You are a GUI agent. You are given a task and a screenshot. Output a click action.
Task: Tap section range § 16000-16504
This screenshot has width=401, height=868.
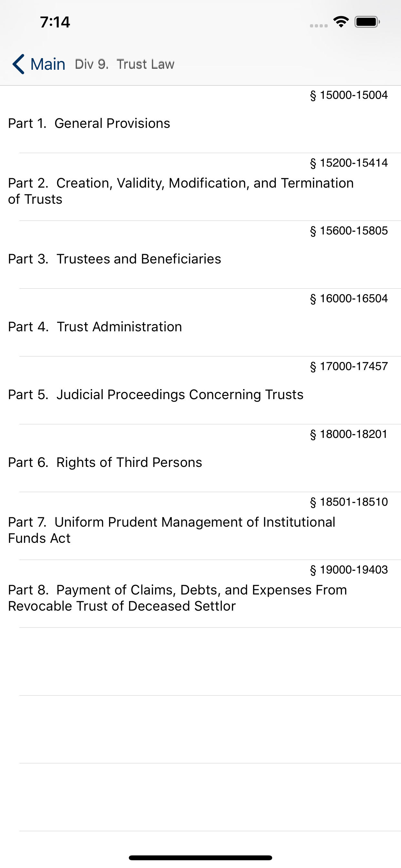pyautogui.click(x=349, y=299)
